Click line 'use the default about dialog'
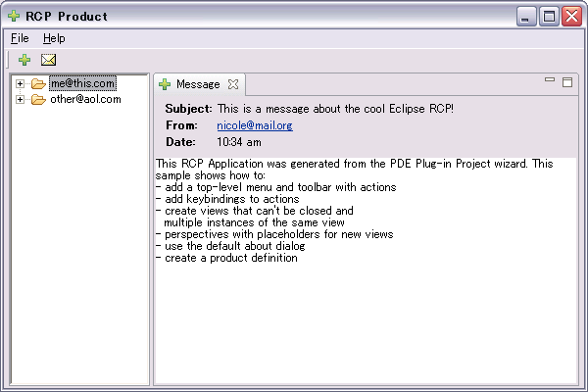588x392 pixels. [230, 246]
